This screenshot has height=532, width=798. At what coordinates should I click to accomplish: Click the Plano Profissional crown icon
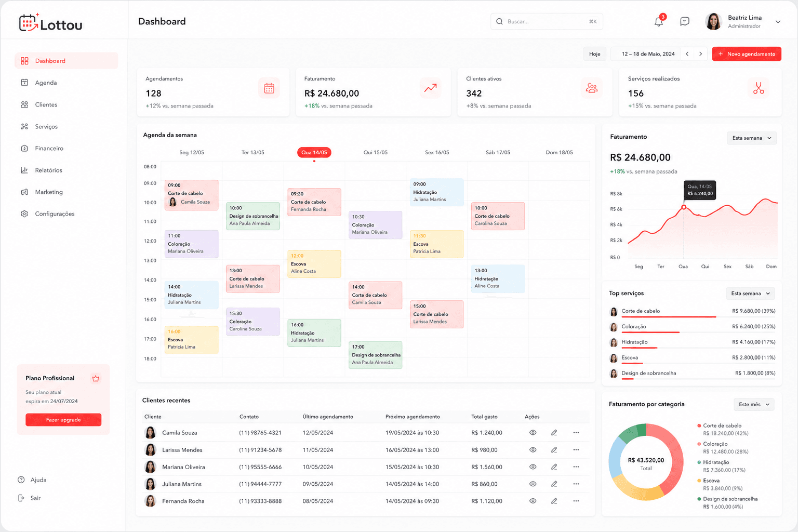[96, 378]
